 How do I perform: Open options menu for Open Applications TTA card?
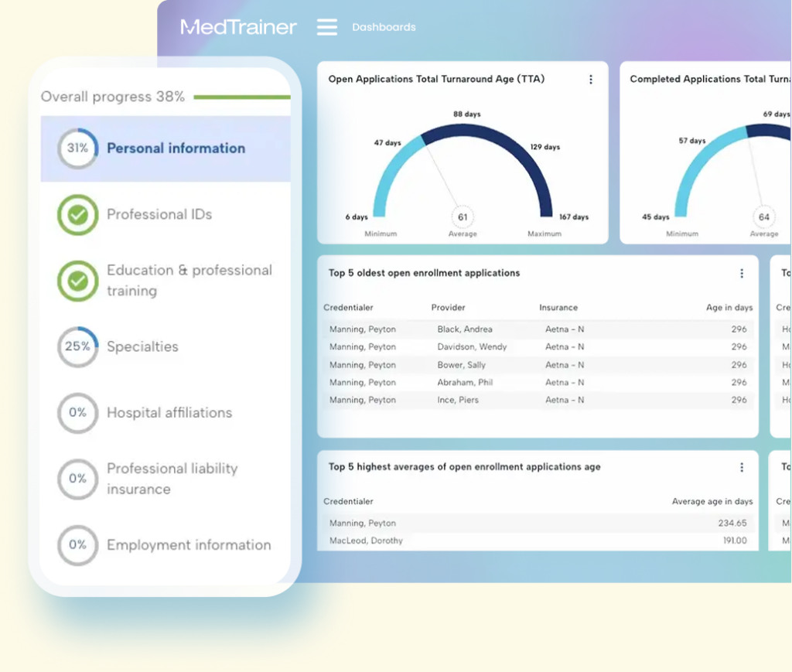coord(590,80)
